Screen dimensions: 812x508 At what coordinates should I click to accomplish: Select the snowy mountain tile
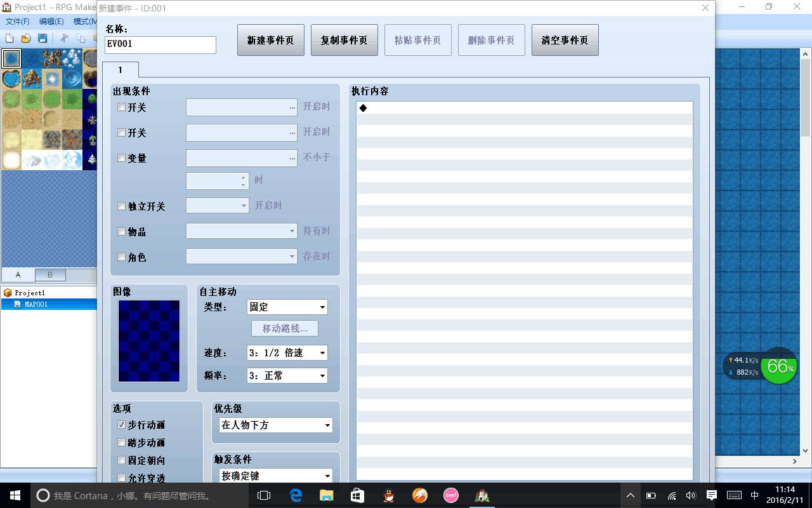[32, 160]
